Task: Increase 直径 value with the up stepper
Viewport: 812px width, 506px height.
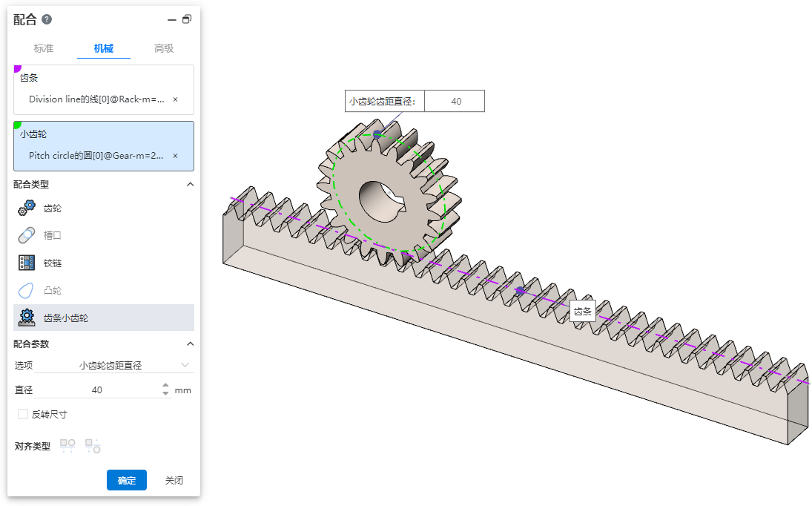Action: [165, 386]
